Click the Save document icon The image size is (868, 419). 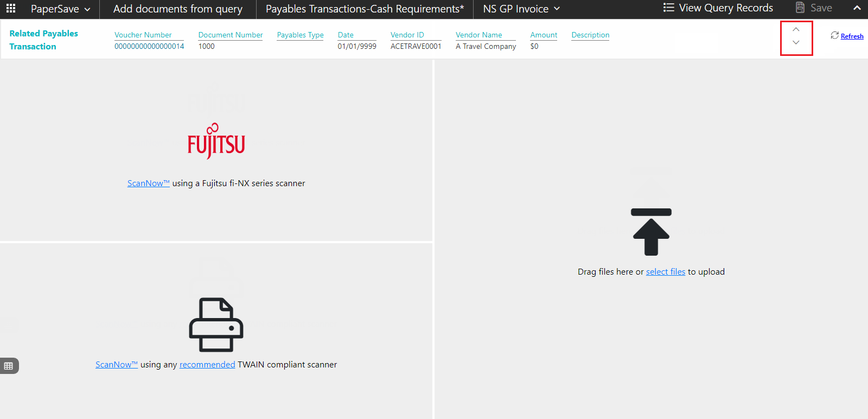tap(800, 8)
